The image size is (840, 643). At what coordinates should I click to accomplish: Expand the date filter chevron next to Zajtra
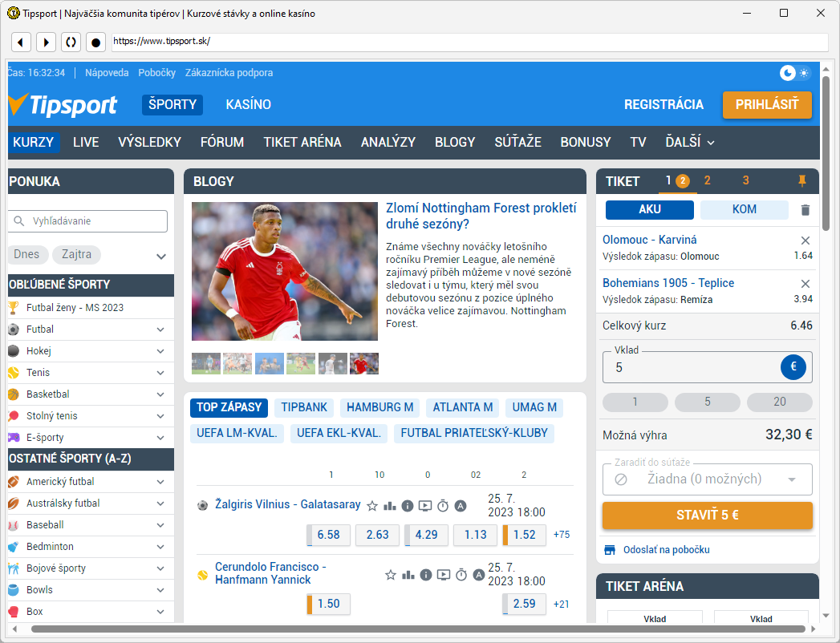pos(161,257)
